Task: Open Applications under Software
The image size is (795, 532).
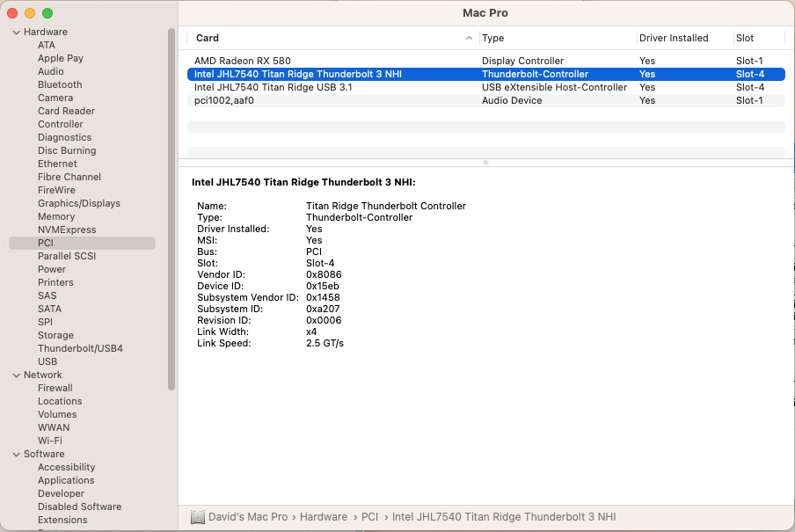Action: coord(66,480)
